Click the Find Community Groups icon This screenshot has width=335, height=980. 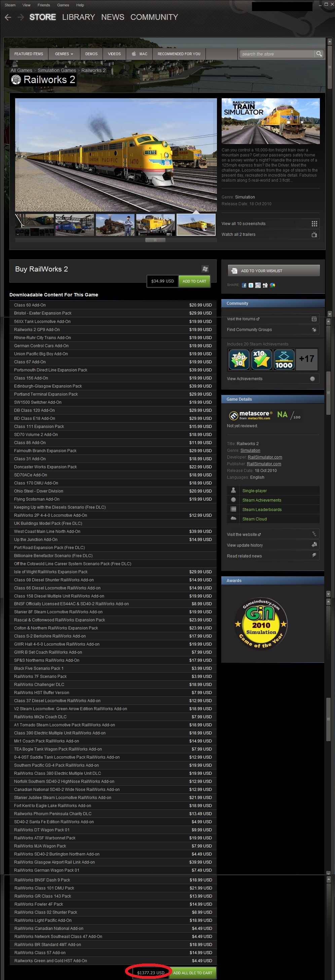click(314, 330)
